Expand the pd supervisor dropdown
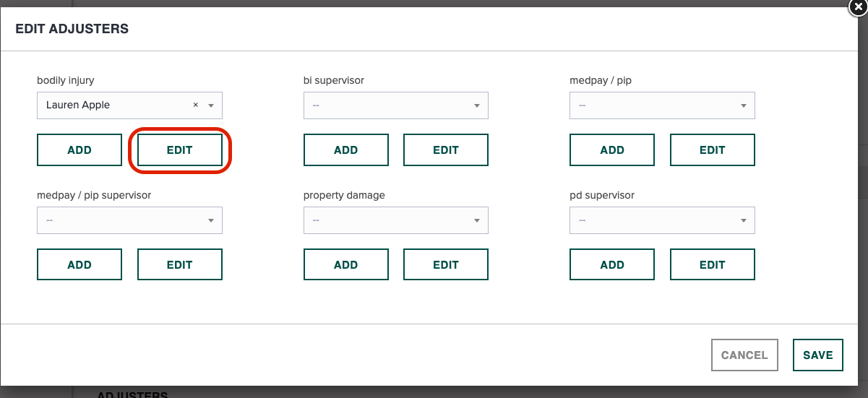Viewport: 868px width, 398px height. click(x=662, y=220)
